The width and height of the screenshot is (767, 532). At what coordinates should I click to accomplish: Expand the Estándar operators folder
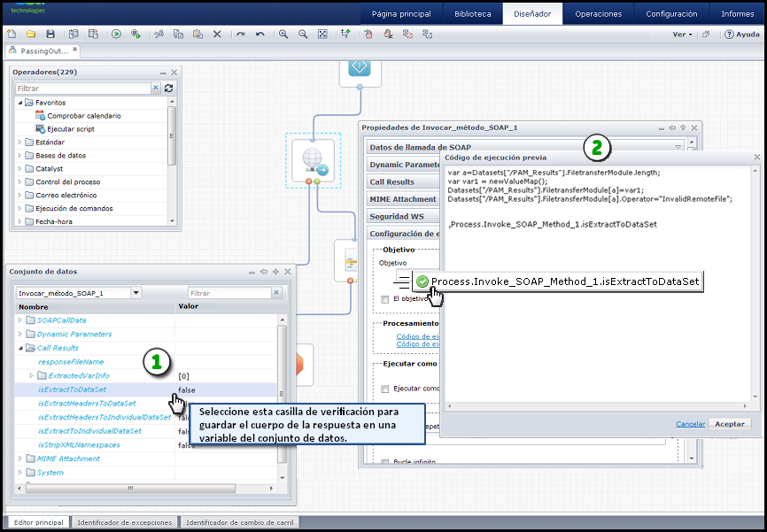pyautogui.click(x=20, y=143)
